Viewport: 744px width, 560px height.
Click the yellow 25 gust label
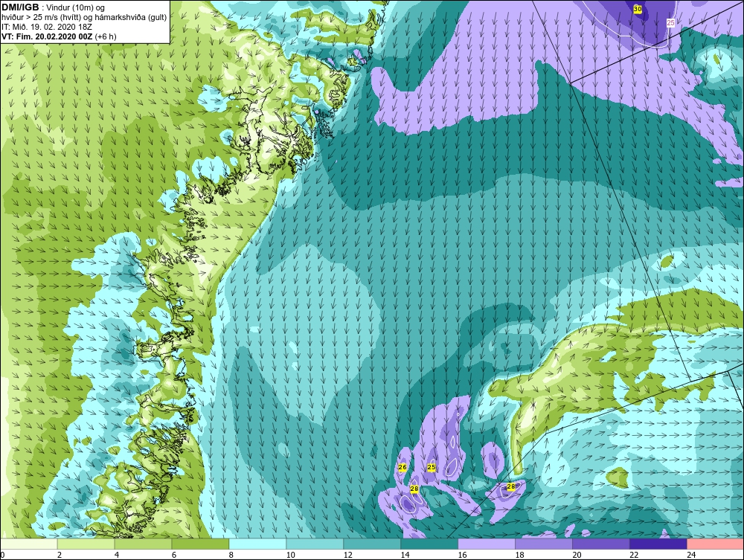coord(432,467)
